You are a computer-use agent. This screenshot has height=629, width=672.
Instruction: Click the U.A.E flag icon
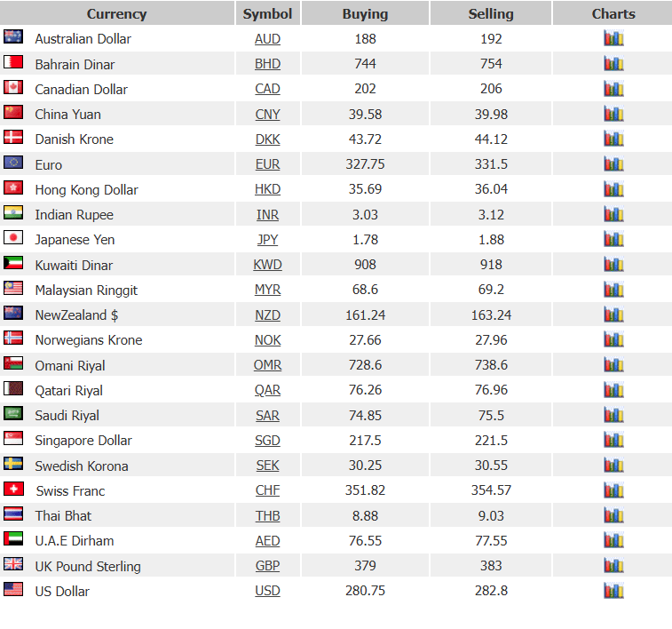[x=13, y=538]
